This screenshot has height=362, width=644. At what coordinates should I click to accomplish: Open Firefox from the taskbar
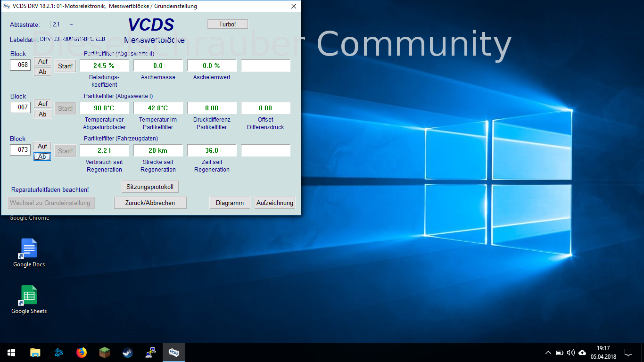pos(82,353)
